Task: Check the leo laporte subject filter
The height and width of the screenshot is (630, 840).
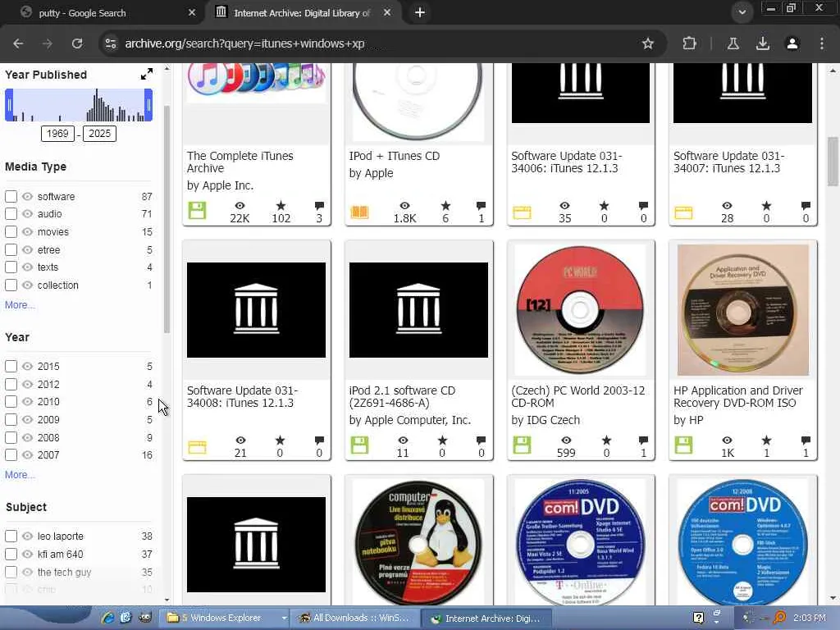Action: tap(11, 536)
